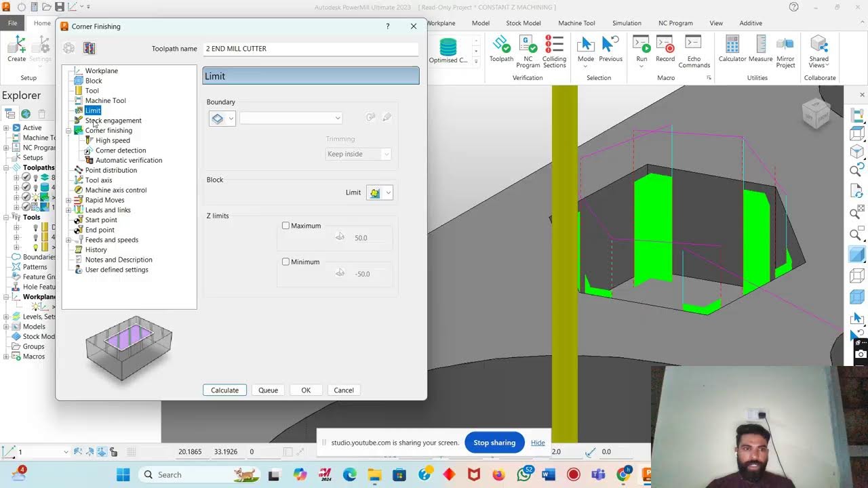Viewport: 868px width, 488px height.
Task: Select Automatic verification tree item
Action: (129, 161)
